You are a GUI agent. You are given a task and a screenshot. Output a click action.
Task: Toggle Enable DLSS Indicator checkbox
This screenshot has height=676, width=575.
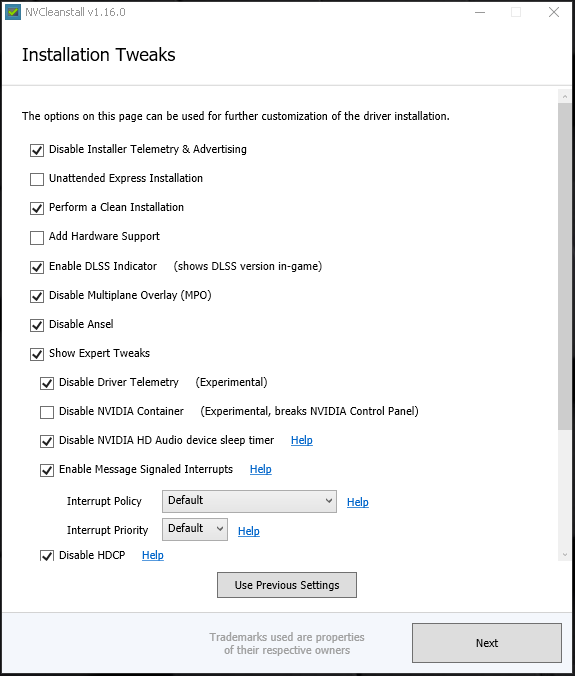point(37,267)
